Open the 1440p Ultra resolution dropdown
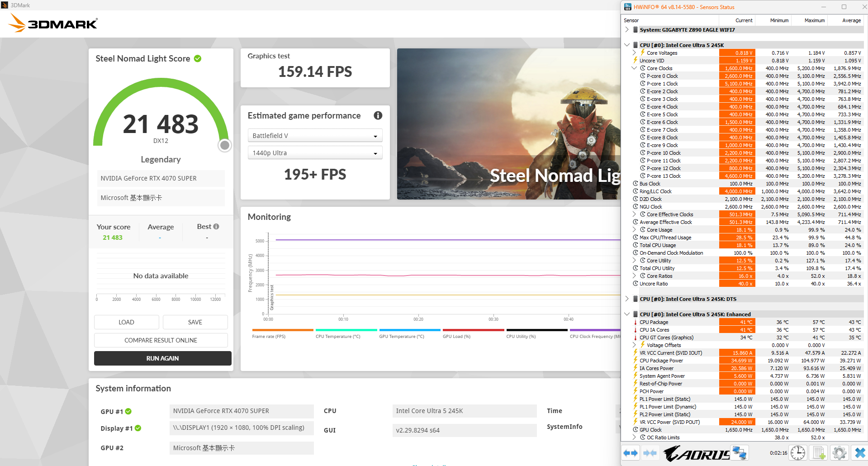Viewport: 868px width, 466px height. coord(315,153)
